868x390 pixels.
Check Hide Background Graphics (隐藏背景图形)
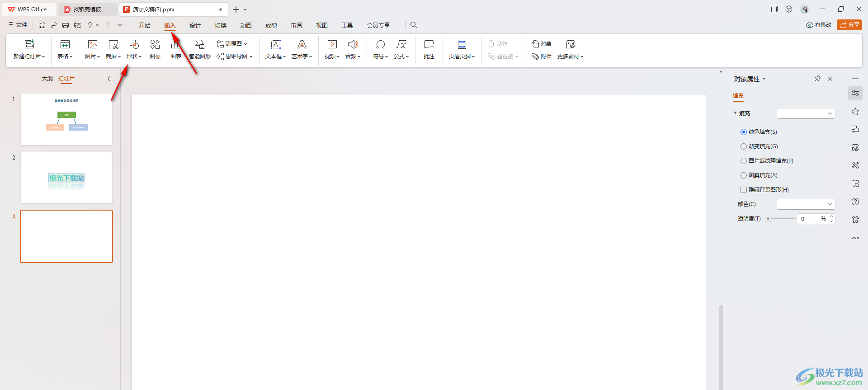pos(744,190)
